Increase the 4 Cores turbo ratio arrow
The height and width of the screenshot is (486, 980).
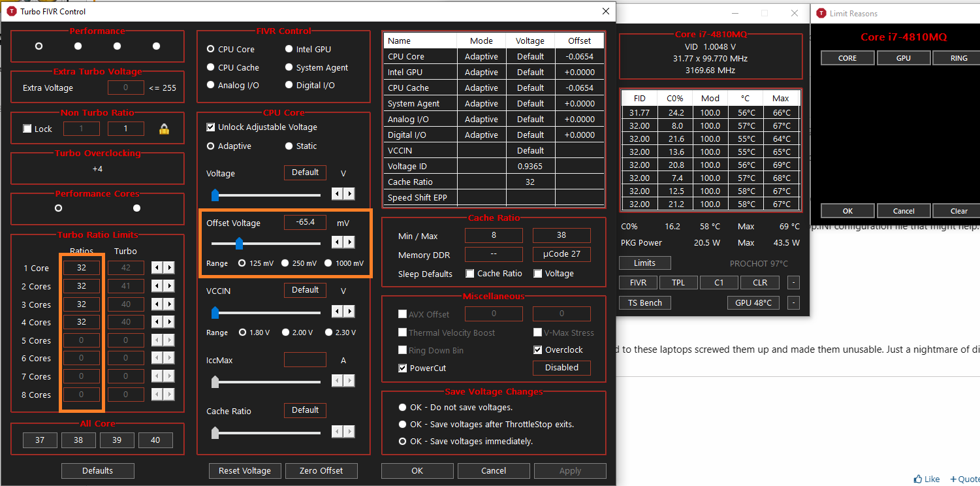click(169, 322)
